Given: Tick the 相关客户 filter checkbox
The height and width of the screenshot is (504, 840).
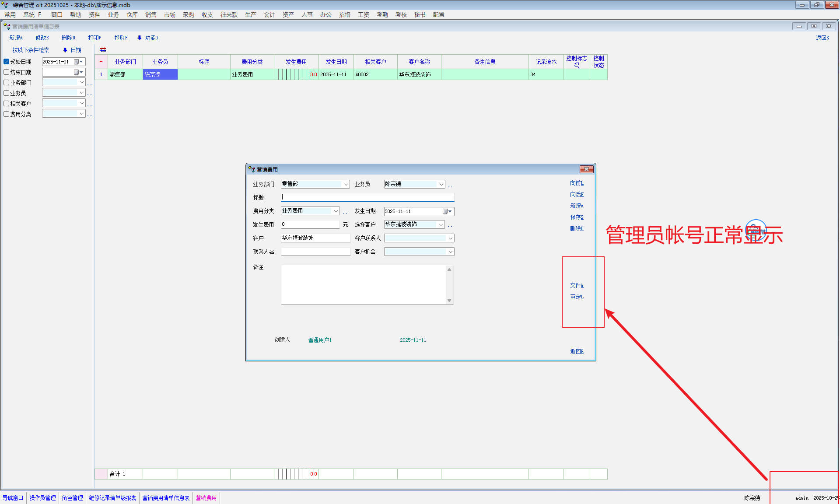Looking at the screenshot, I should 7,104.
